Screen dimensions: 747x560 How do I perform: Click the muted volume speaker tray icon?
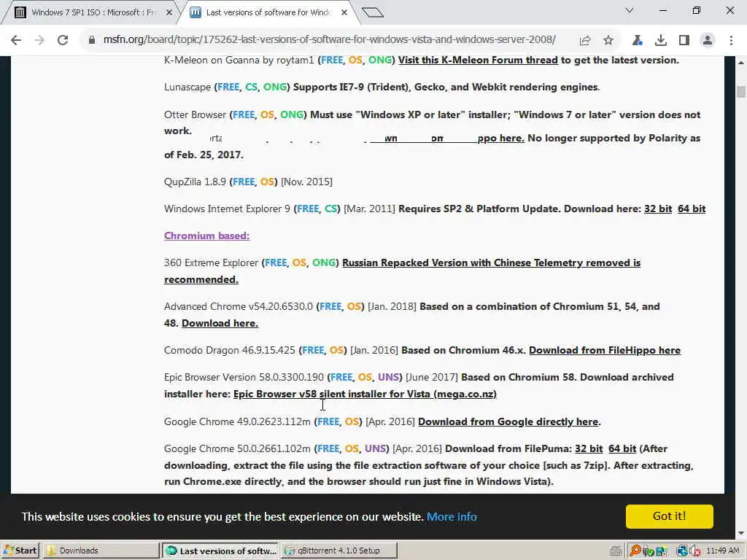pyautogui.click(x=694, y=551)
